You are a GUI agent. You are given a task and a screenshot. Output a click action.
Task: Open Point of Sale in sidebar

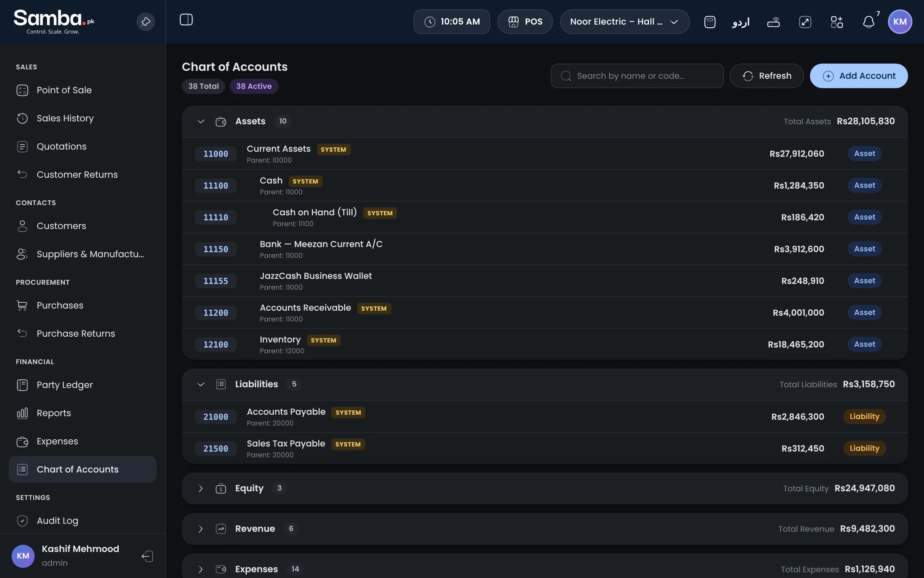tap(82, 90)
